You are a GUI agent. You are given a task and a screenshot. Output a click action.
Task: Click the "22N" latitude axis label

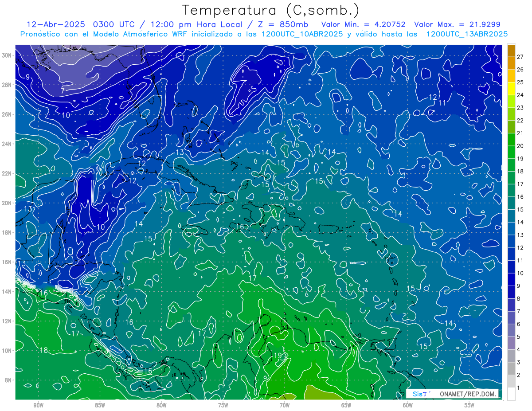pyautogui.click(x=7, y=173)
